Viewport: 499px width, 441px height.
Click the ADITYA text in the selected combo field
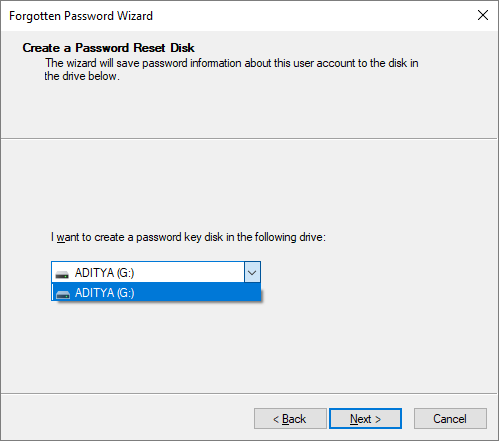[x=94, y=273]
